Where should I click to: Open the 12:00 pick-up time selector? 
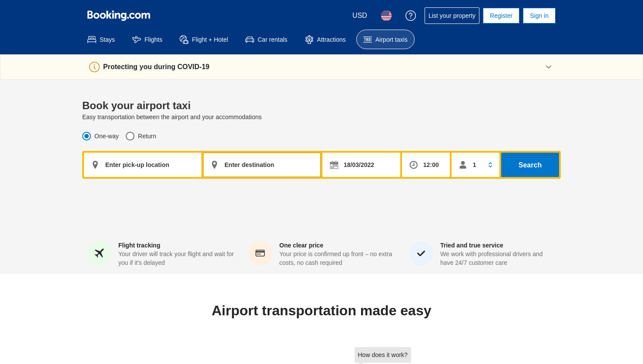tap(426, 165)
